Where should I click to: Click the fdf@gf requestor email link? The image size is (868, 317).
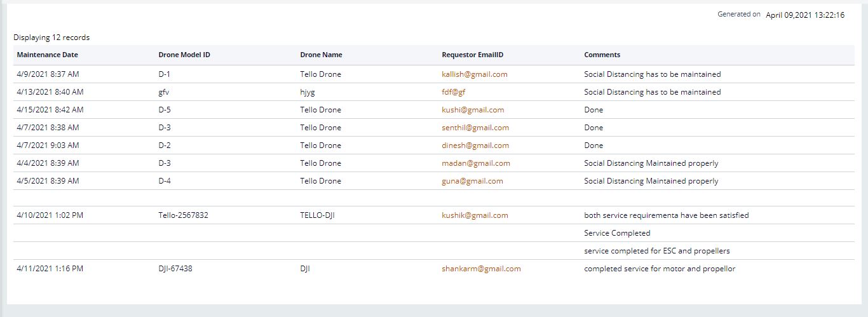tap(454, 92)
